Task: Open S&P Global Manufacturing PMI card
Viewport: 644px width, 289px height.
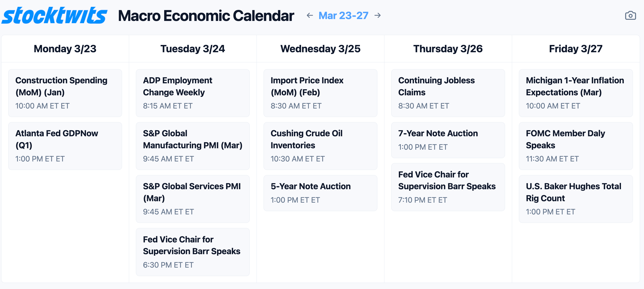Action: pyautogui.click(x=192, y=146)
